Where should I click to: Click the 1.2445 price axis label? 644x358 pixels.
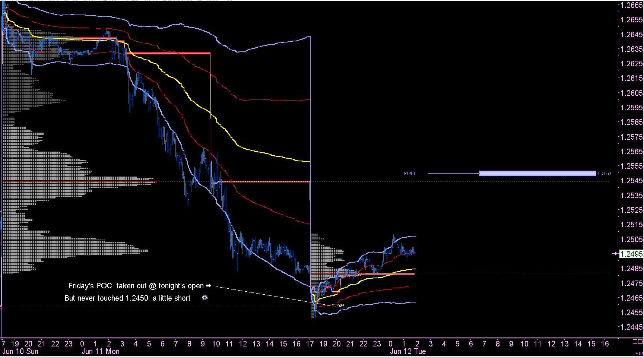coord(631,327)
